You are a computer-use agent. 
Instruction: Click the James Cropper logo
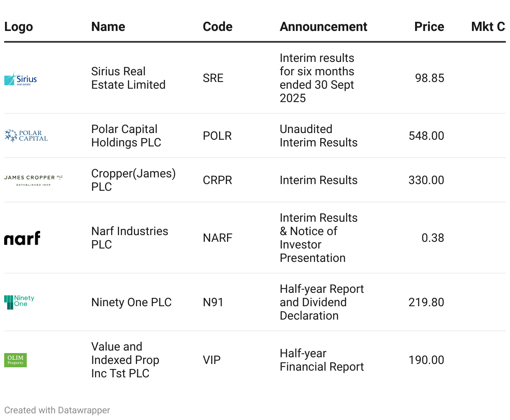[x=33, y=180]
